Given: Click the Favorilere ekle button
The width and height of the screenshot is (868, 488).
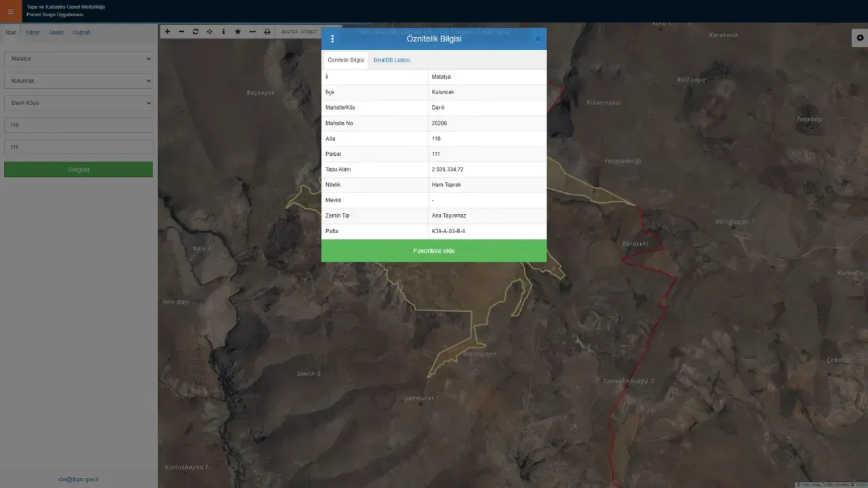Looking at the screenshot, I should coord(433,251).
